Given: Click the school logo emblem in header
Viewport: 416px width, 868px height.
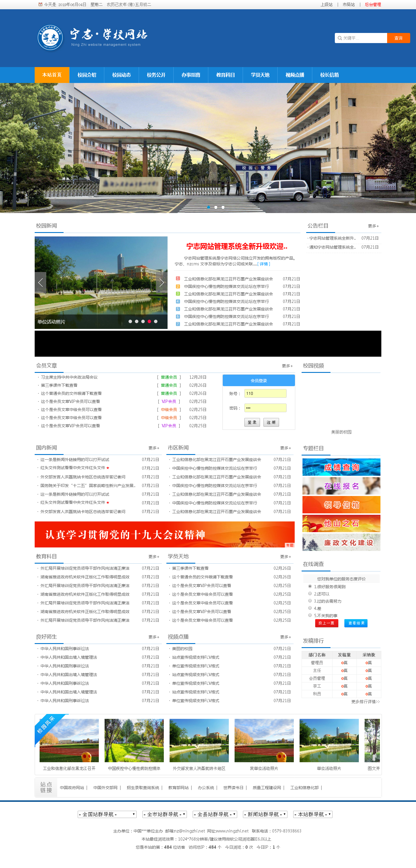Looking at the screenshot, I should [50, 38].
